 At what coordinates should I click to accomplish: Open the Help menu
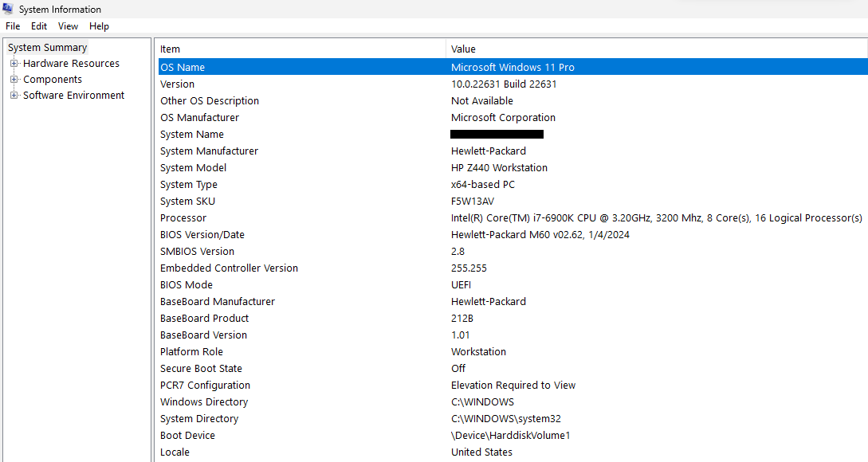99,25
